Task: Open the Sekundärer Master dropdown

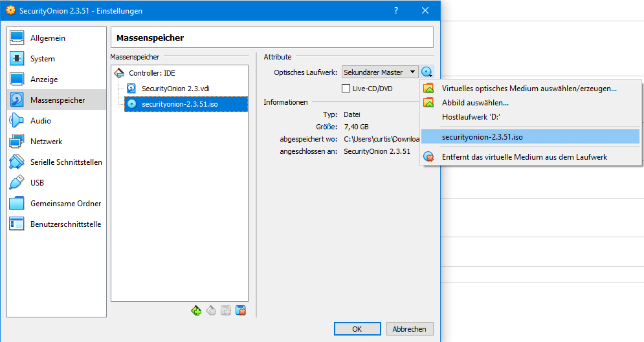Action: pyautogui.click(x=380, y=72)
